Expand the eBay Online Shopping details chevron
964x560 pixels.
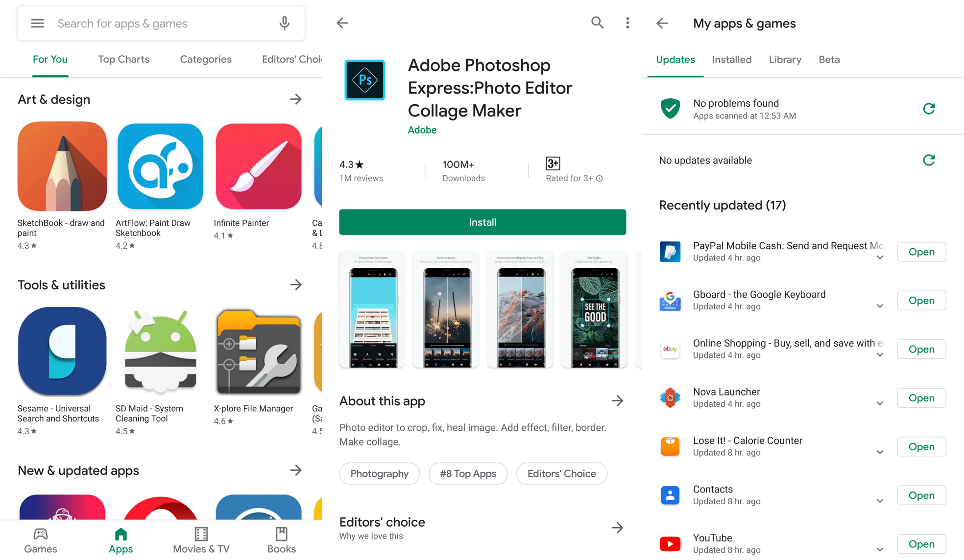click(880, 355)
